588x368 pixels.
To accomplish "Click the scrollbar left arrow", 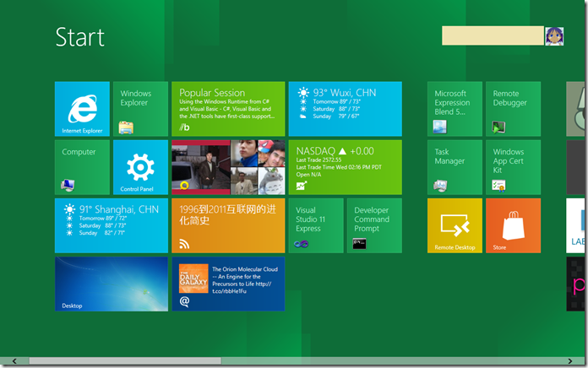I will 14,361.
